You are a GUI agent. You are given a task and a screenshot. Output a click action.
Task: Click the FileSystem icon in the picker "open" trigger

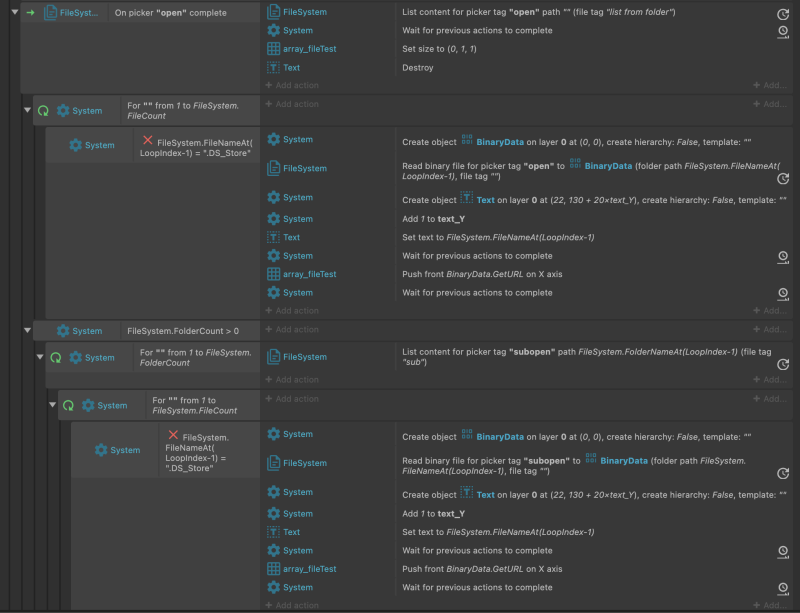coord(50,13)
